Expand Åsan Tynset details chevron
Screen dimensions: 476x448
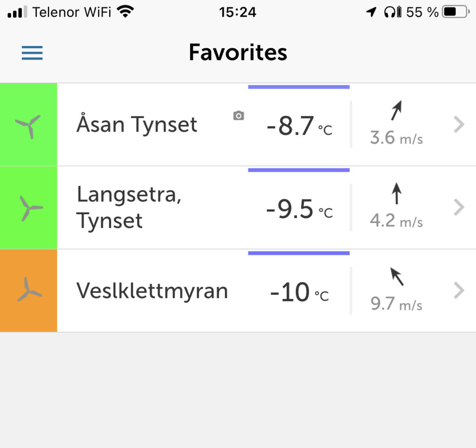(459, 125)
